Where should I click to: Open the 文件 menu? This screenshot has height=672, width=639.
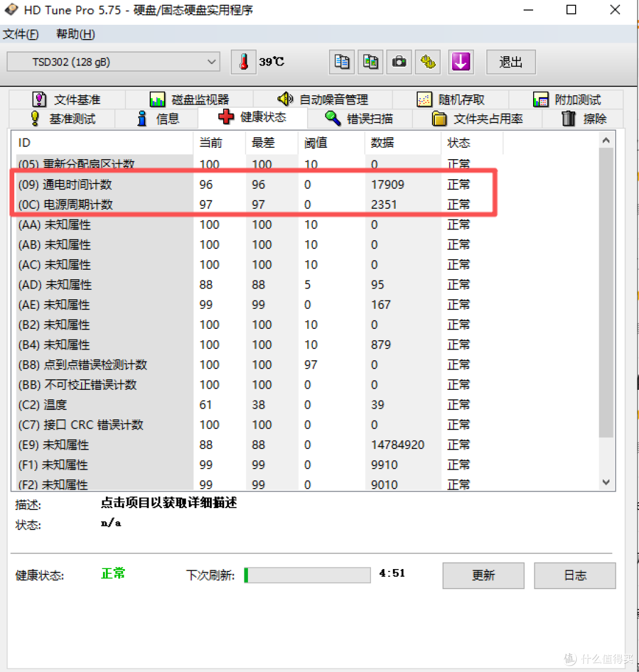point(21,34)
